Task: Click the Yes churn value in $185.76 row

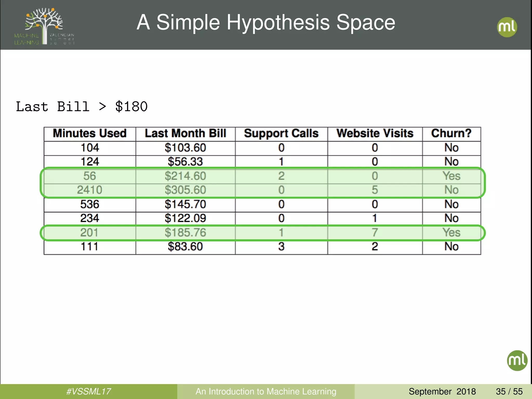Action: tap(451, 232)
